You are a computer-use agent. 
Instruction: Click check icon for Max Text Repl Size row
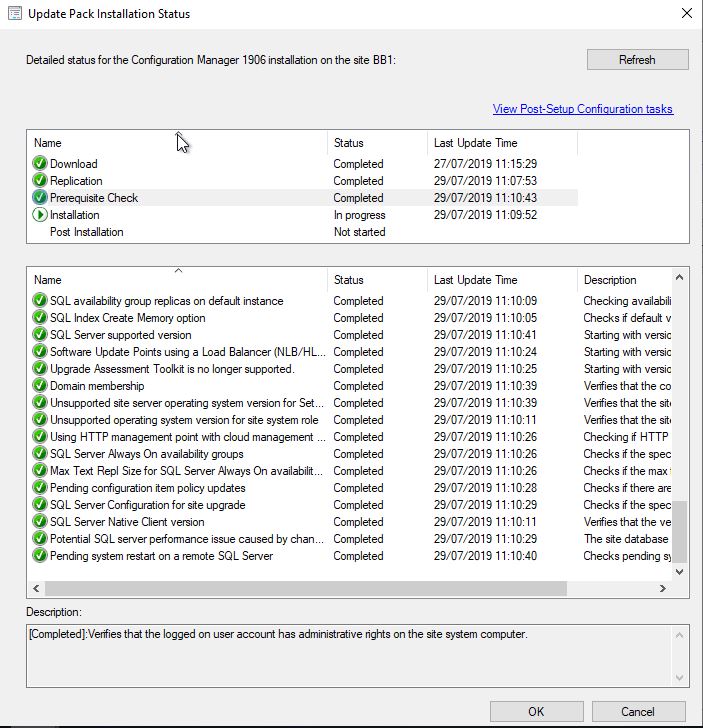[40, 471]
